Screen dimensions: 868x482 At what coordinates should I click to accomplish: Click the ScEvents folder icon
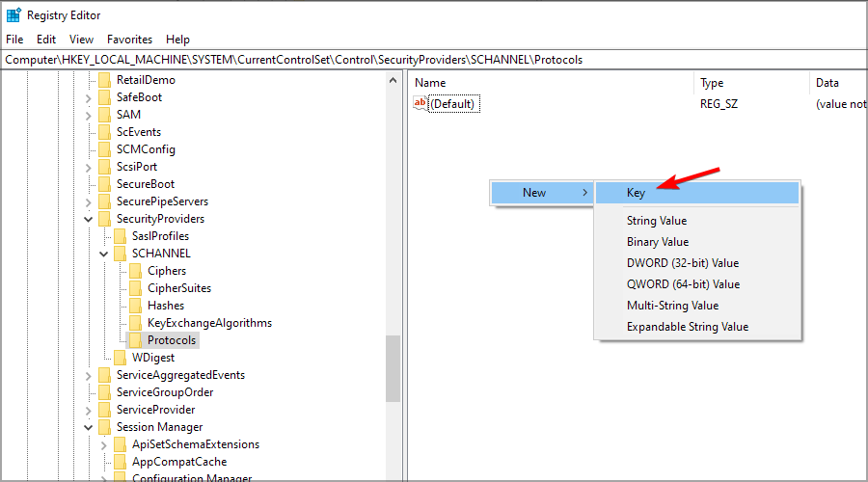(x=104, y=132)
